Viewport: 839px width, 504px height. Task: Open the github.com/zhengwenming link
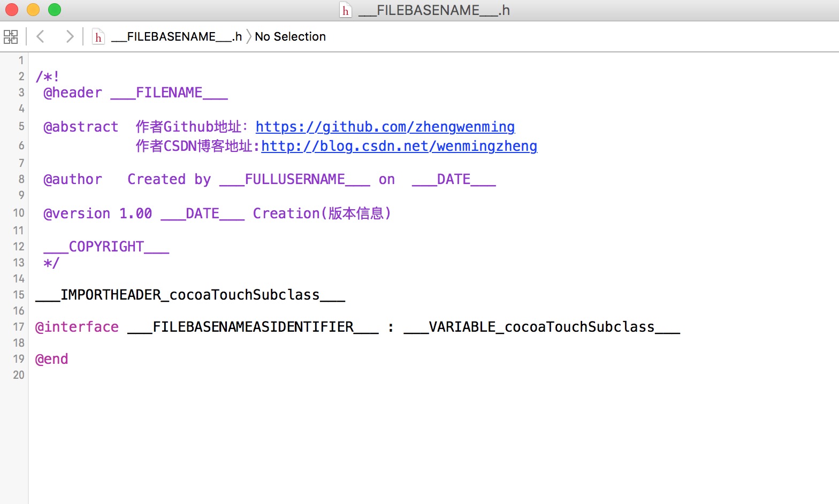[x=385, y=127]
